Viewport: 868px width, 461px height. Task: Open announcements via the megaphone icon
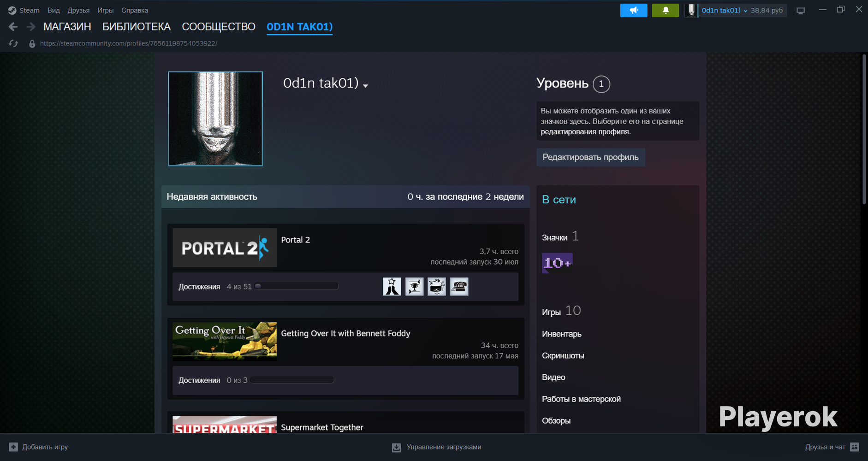pyautogui.click(x=634, y=10)
